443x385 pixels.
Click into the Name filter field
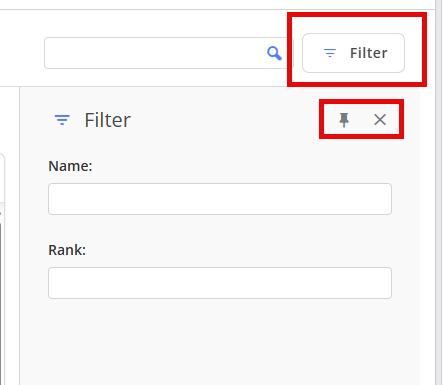tap(220, 199)
